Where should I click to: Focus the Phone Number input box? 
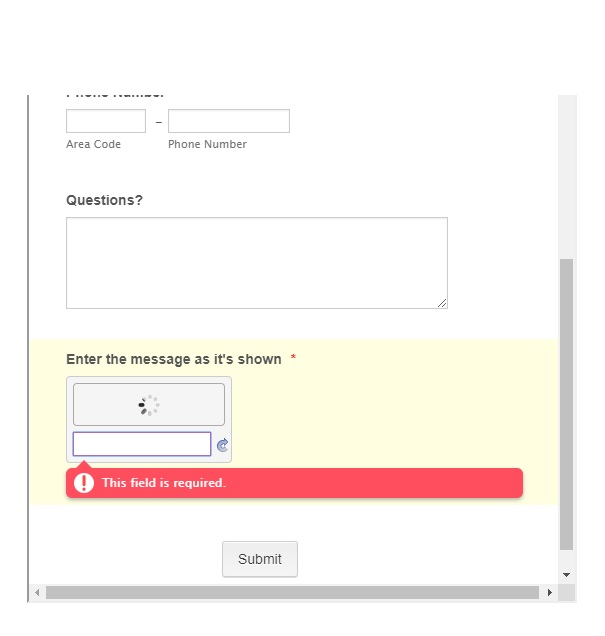(229, 121)
